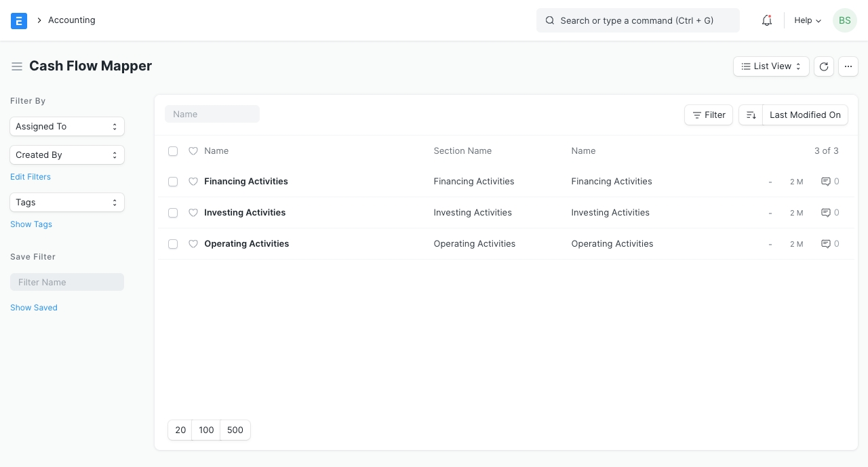This screenshot has height=467, width=868.
Task: Open the notifications bell
Action: pos(767,20)
